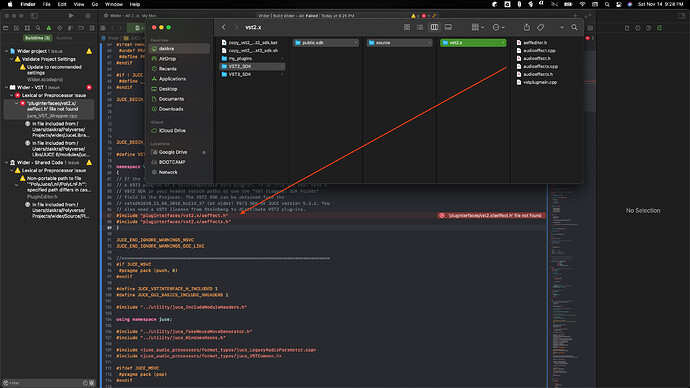Viewport: 690px width, 388px height.
Task: Open Recents in Finder sidebar
Action: pyautogui.click(x=179, y=69)
